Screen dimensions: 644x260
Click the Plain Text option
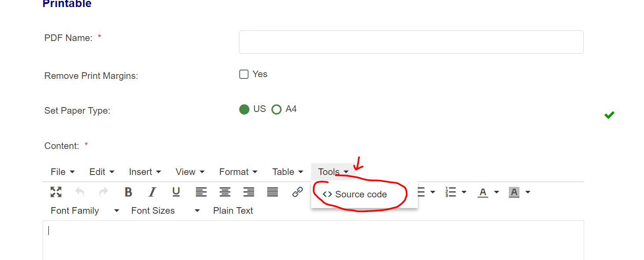[232, 210]
